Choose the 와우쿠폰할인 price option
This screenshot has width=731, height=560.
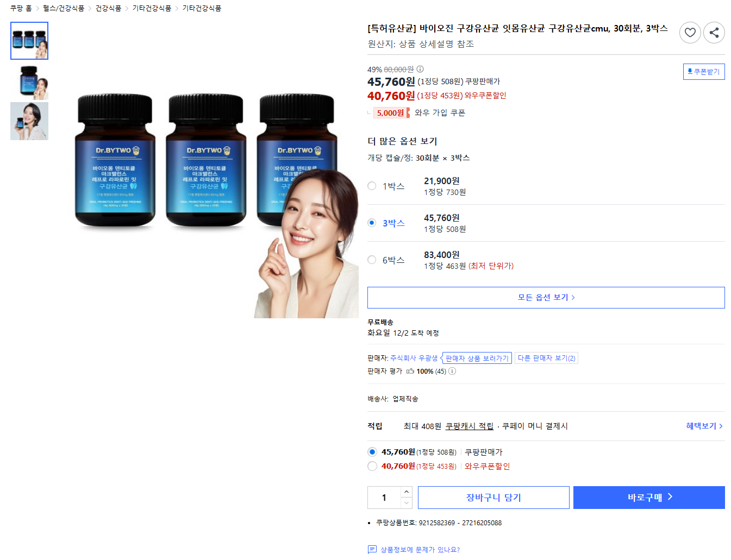point(372,466)
